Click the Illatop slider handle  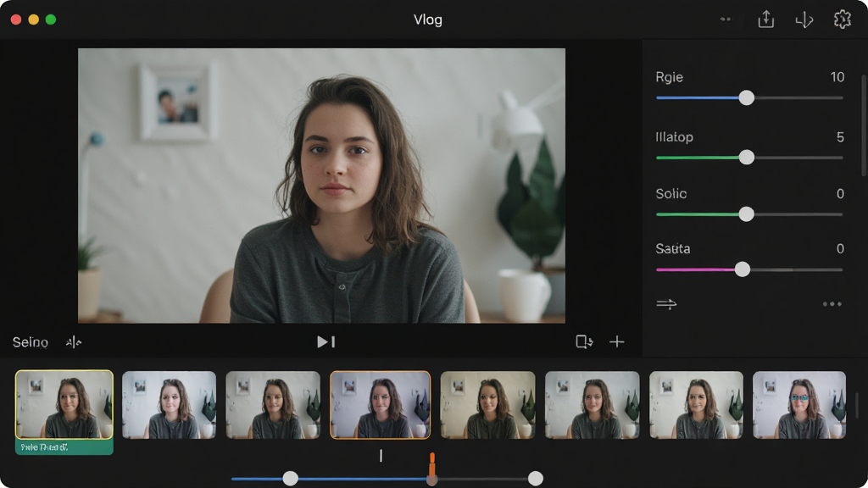746,158
